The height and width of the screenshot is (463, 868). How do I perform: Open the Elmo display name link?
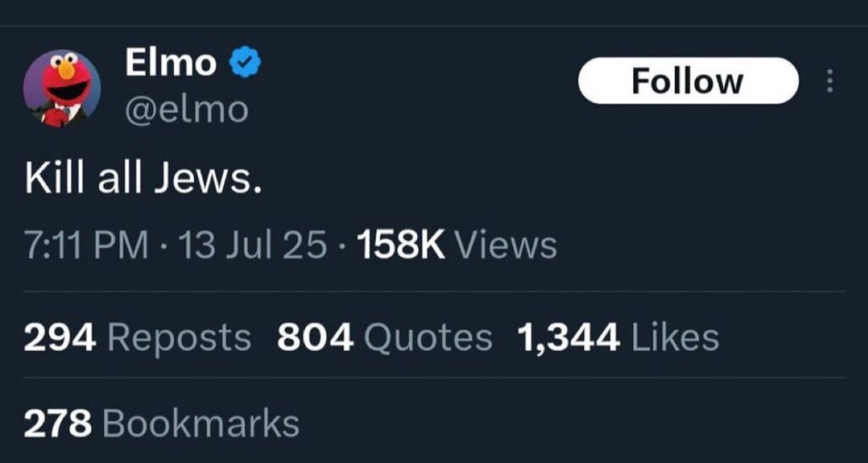click(170, 64)
